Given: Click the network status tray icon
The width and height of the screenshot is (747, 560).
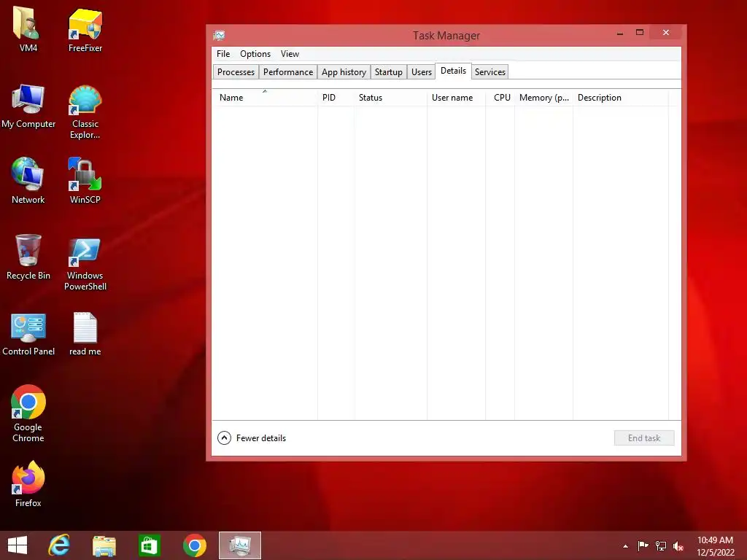Looking at the screenshot, I should click(x=661, y=545).
